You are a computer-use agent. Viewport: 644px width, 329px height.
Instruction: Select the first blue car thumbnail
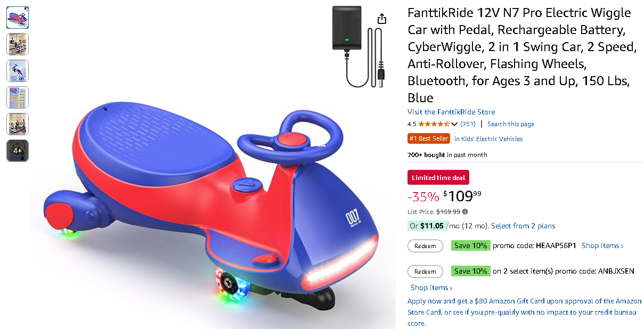point(18,18)
